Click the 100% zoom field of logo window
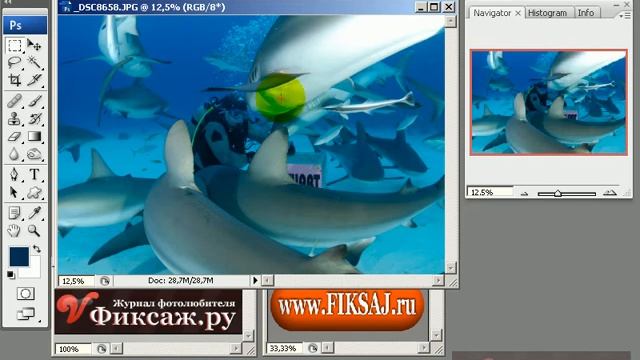 [73, 349]
